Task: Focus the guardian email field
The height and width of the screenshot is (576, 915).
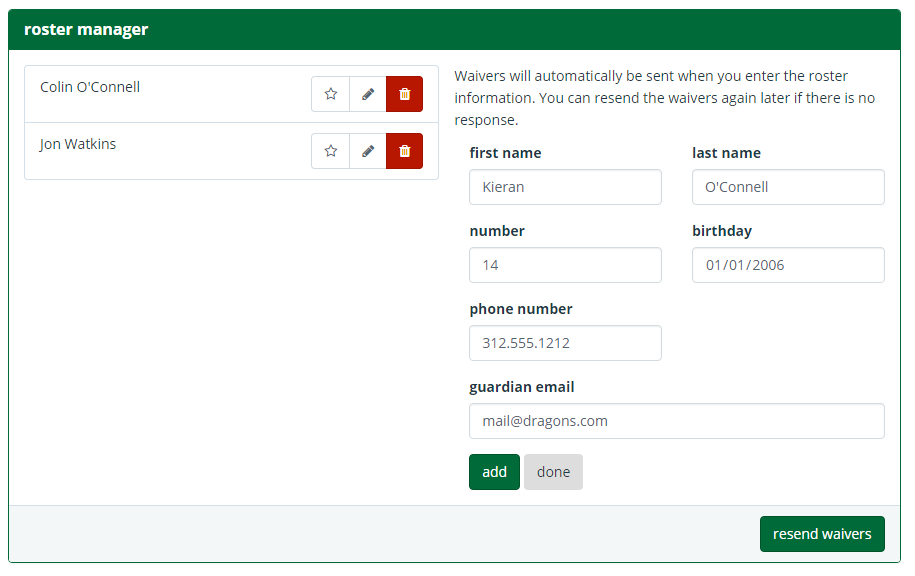Action: coord(677,421)
